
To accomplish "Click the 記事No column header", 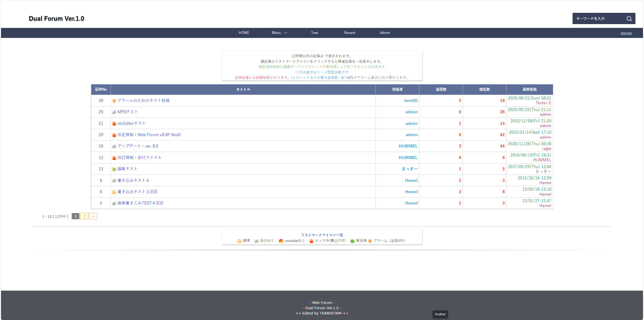I will (101, 89).
